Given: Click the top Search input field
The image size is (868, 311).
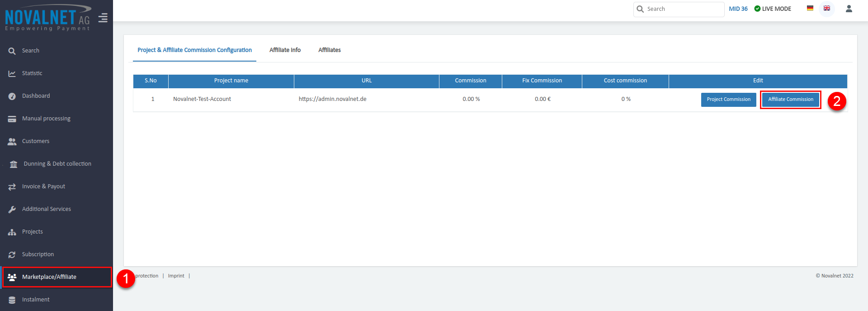Looking at the screenshot, I should (683, 9).
